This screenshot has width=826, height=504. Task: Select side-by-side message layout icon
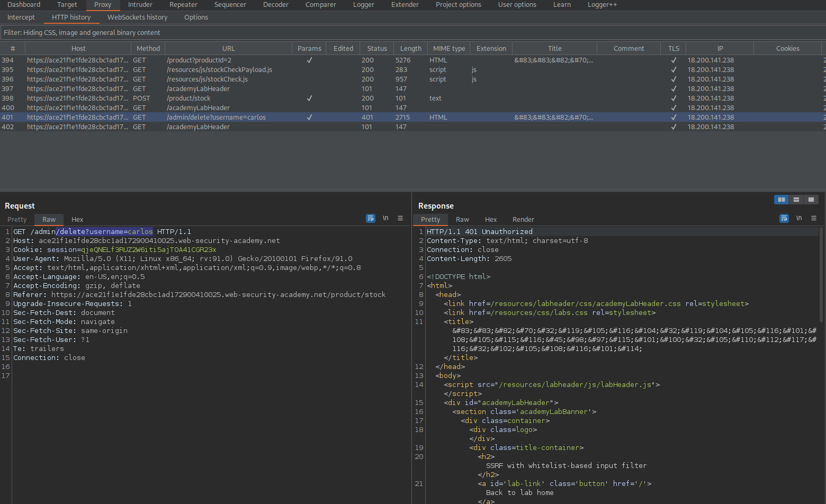[x=782, y=200]
